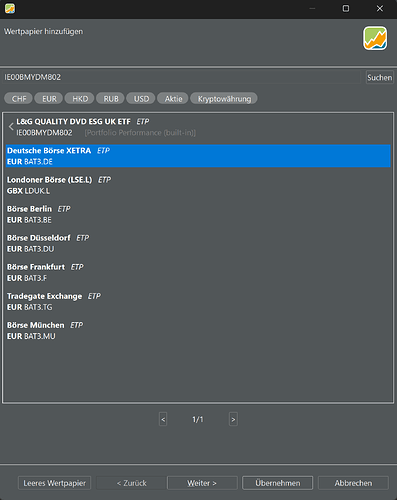This screenshot has height=500, width=397.
Task: Click the Zurück button
Action: (131, 483)
